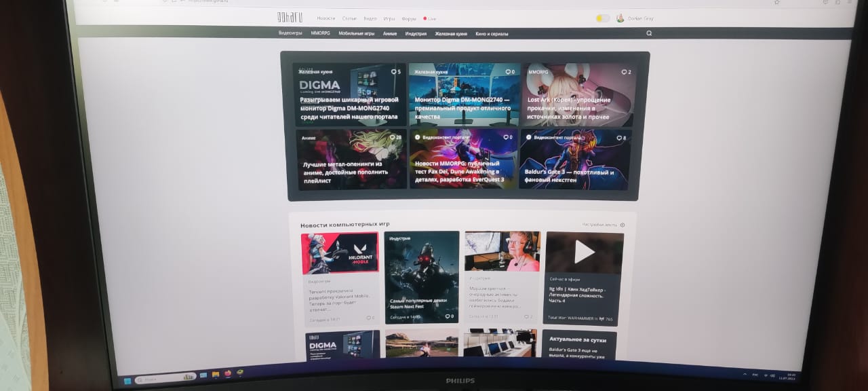Viewport: 868px width, 391px height.
Task: Open the site search magnifier icon
Action: coord(649,33)
